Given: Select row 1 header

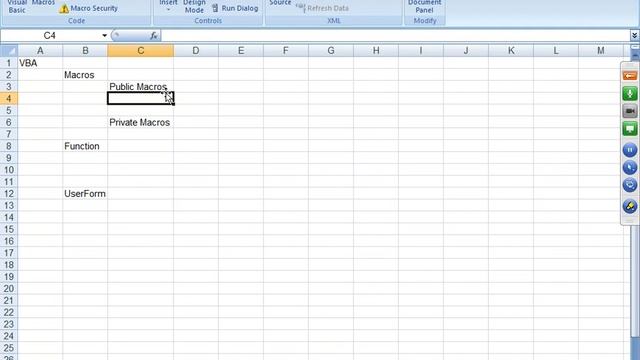Looking at the screenshot, I should (x=9, y=63).
